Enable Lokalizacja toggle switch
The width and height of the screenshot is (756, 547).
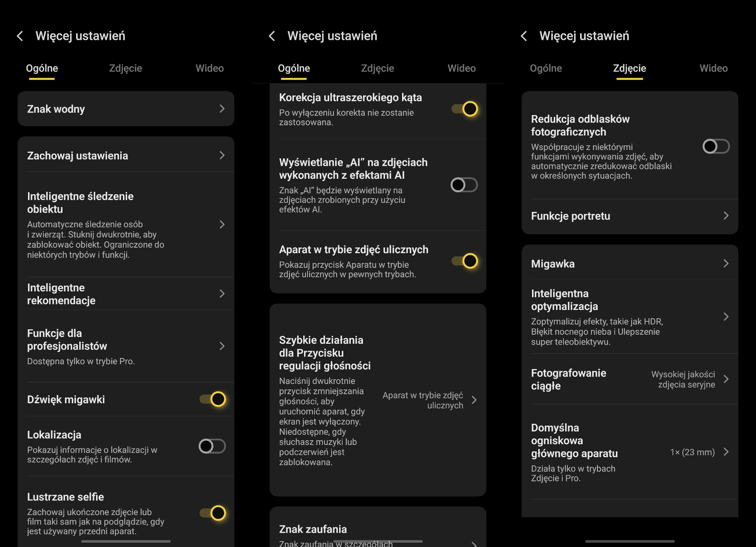coord(213,446)
